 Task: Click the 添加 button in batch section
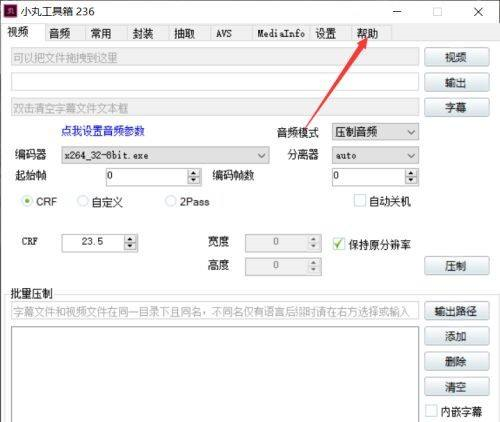point(457,336)
